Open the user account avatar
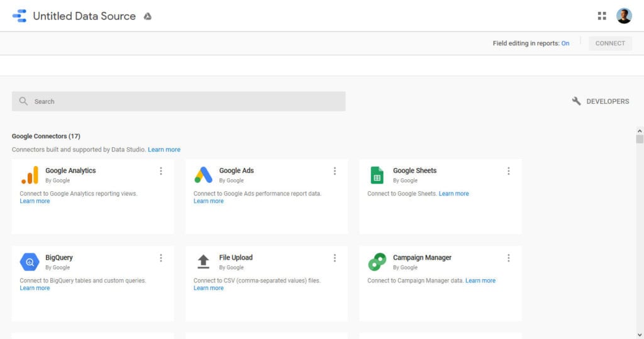The width and height of the screenshot is (644, 339). pyautogui.click(x=624, y=16)
